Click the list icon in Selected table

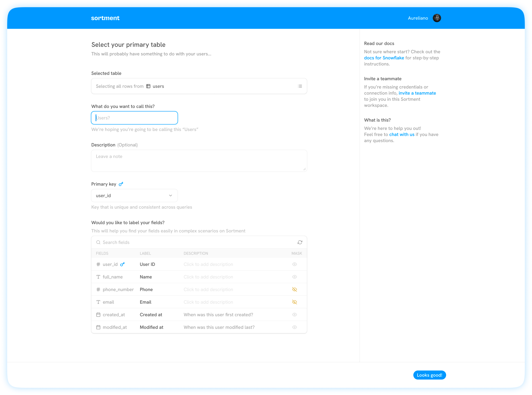[x=300, y=86]
